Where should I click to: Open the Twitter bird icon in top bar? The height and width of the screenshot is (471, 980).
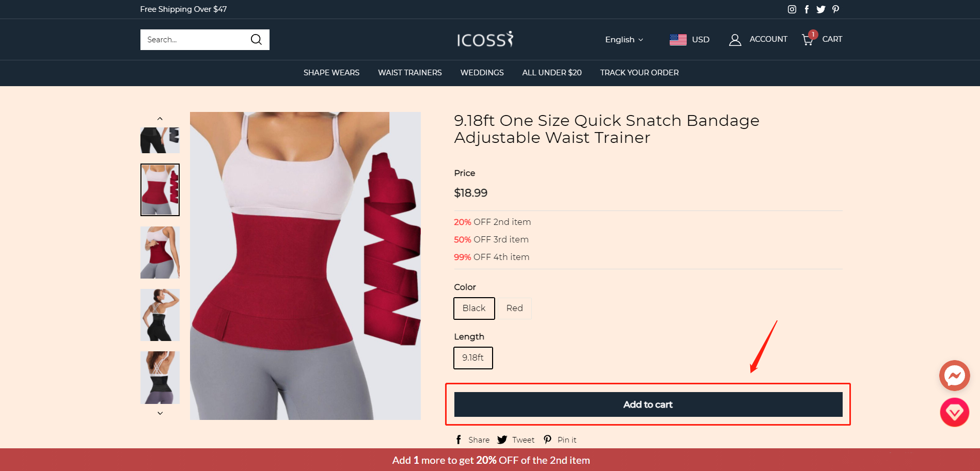point(821,9)
